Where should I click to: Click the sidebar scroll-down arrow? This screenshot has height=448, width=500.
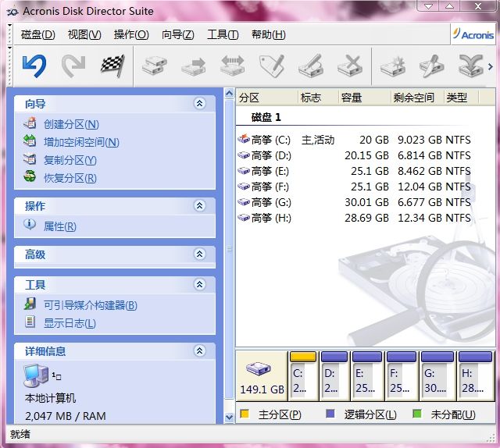(x=229, y=417)
